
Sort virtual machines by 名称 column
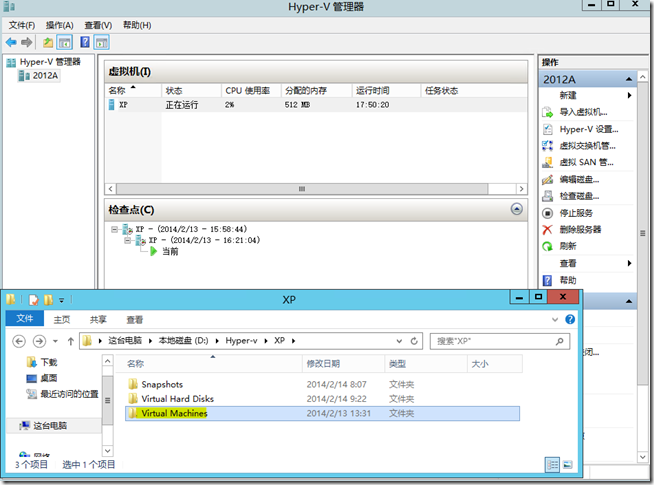[133, 90]
